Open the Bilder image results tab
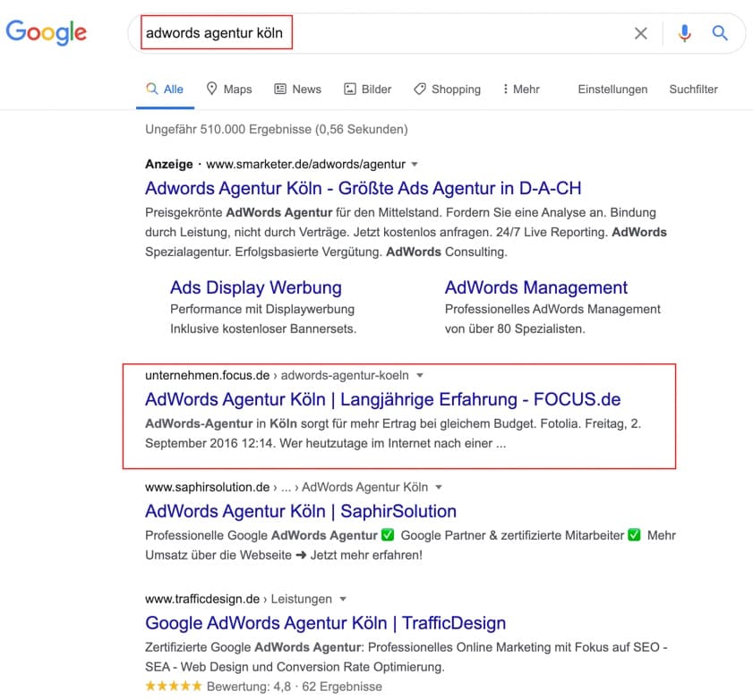 [367, 90]
